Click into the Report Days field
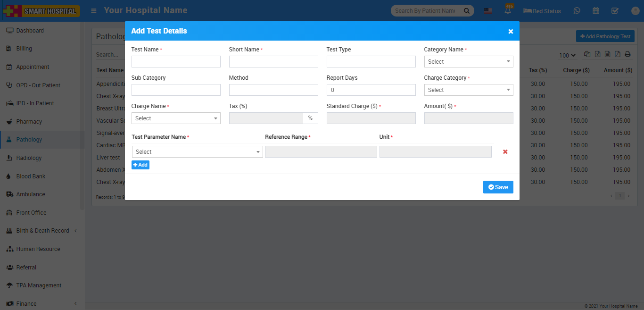Image resolution: width=644 pixels, height=310 pixels. tap(371, 90)
